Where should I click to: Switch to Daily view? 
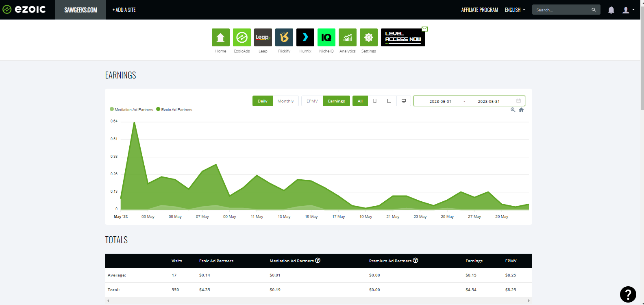coord(263,101)
